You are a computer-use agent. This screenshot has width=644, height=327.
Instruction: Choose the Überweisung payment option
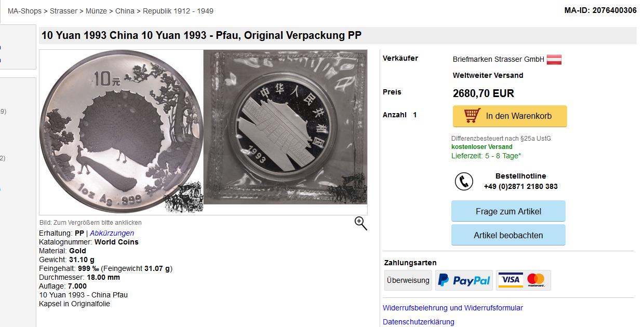coord(408,280)
